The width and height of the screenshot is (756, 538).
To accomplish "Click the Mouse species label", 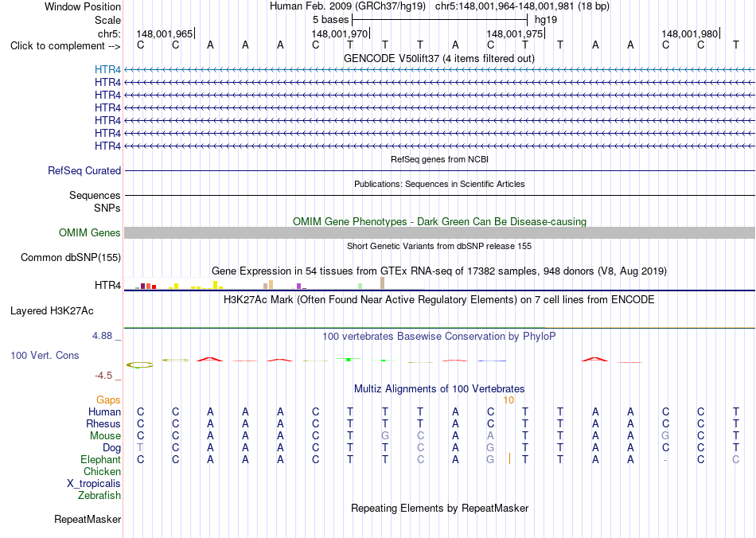I will [105, 436].
